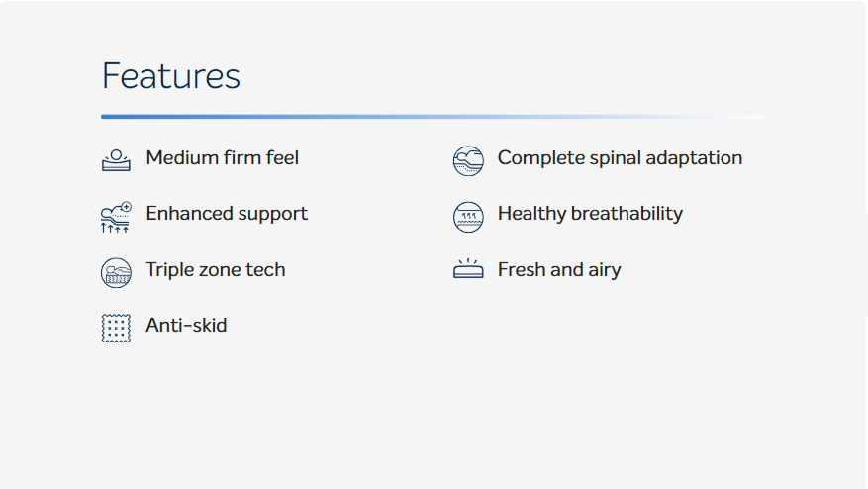The image size is (868, 489).
Task: Click the Triple zone tech circular icon
Action: pos(116,272)
